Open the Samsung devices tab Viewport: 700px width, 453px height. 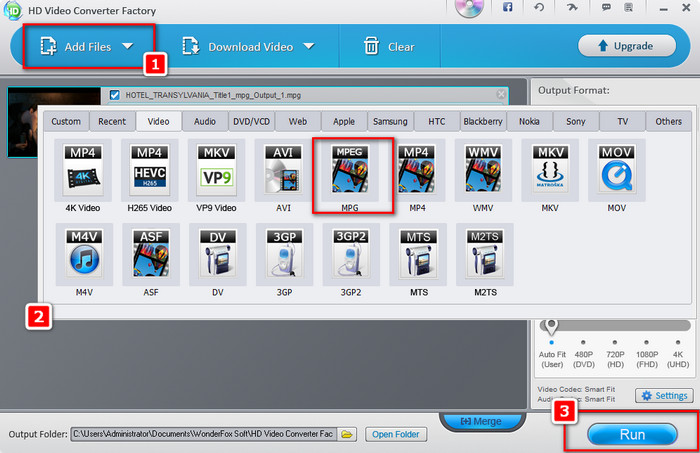pos(390,121)
